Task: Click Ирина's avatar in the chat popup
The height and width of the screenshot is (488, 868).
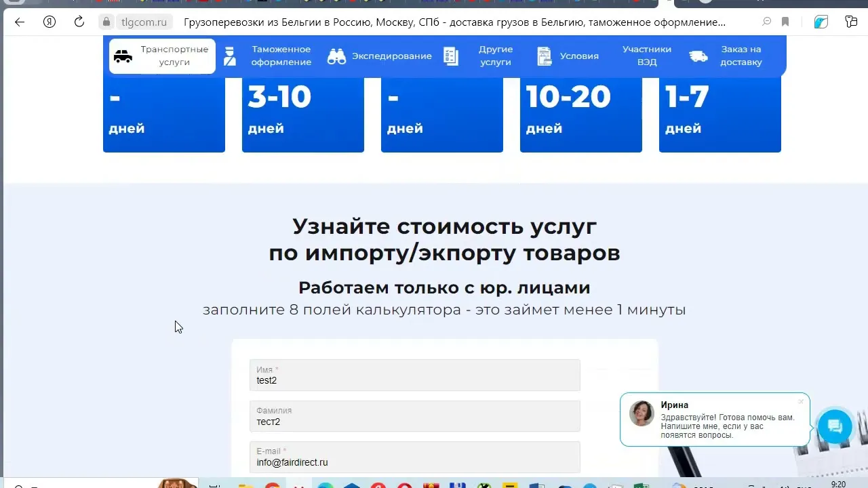Action: click(642, 413)
